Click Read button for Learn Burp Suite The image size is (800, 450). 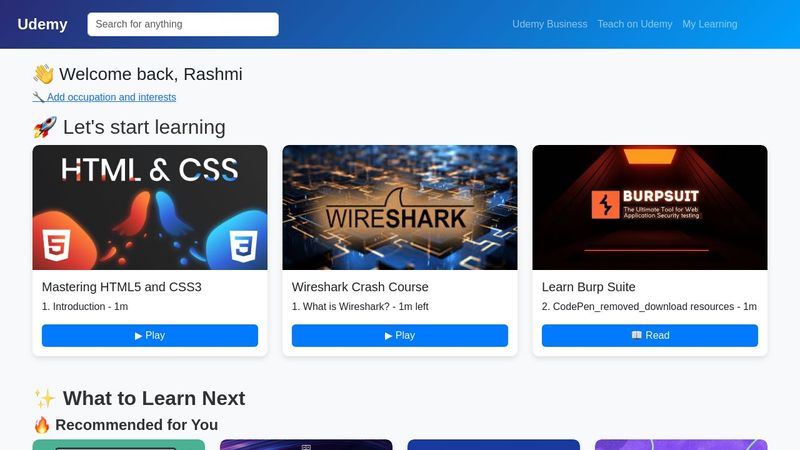pos(650,335)
